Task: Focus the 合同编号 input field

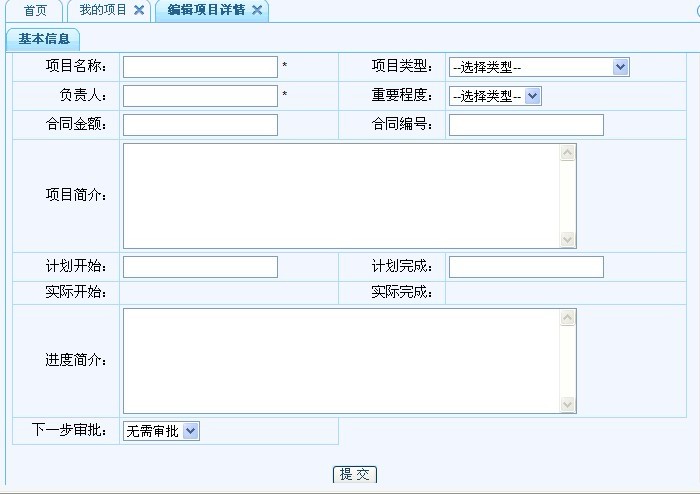Action: coord(526,125)
